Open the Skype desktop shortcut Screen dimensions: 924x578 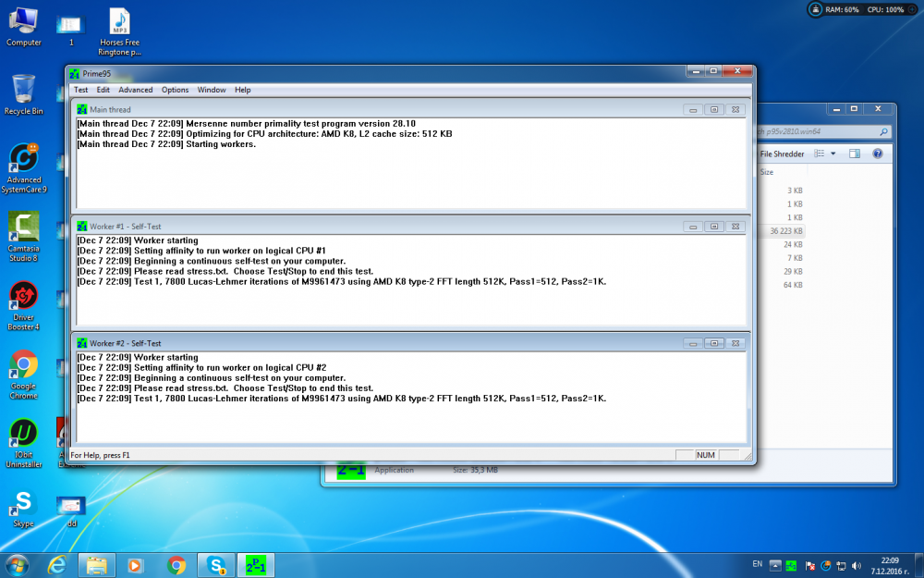point(24,509)
